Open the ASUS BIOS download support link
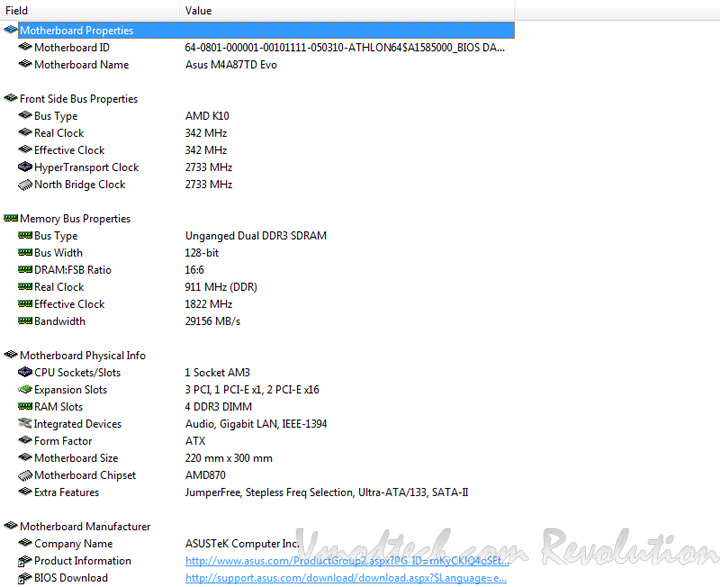This screenshot has width=720, height=587. coord(346,578)
